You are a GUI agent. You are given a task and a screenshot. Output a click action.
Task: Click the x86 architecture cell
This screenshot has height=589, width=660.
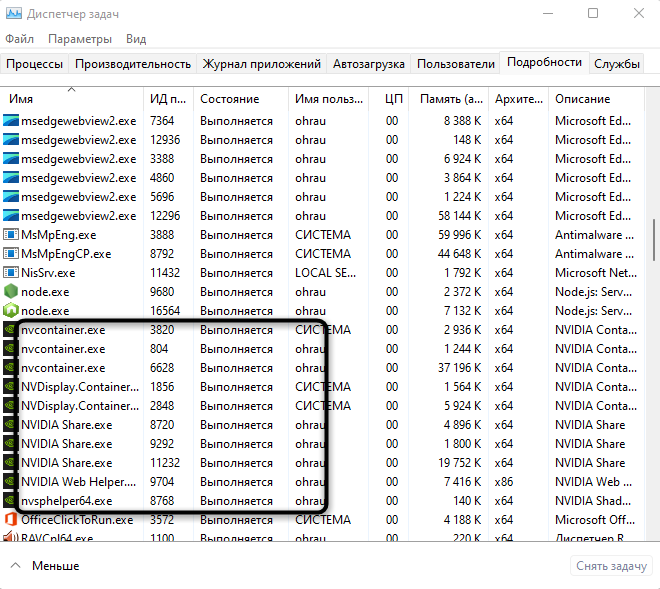pyautogui.click(x=504, y=482)
